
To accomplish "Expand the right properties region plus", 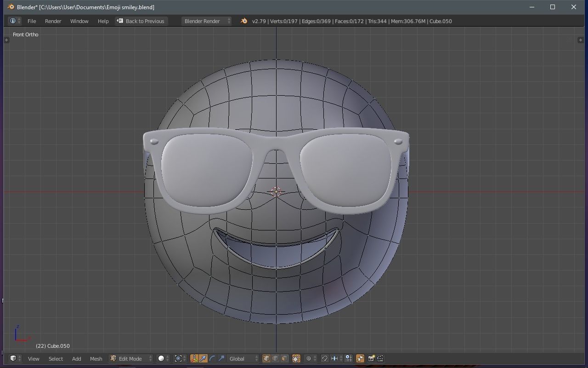I will point(581,40).
